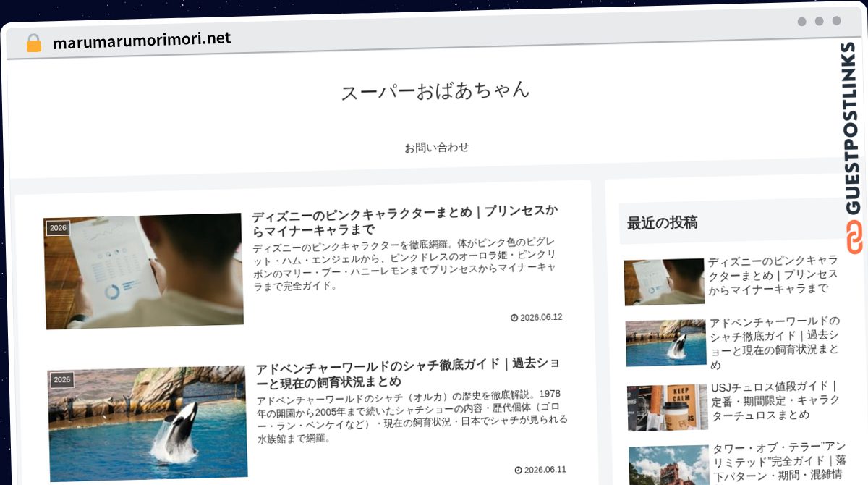Open sidebar thumbnail for Disney pink characters post
The width and height of the screenshot is (868, 485).
664,282
